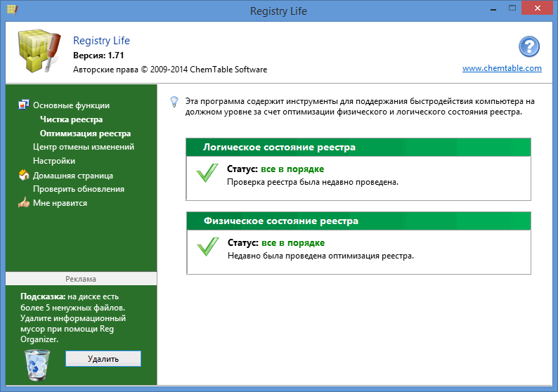
Task: Click text Проверка реестра была недавно проведена
Action: (313, 182)
